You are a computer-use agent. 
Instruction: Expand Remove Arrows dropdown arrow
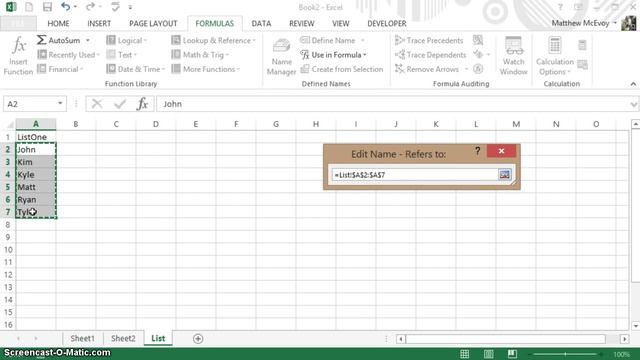[466, 69]
